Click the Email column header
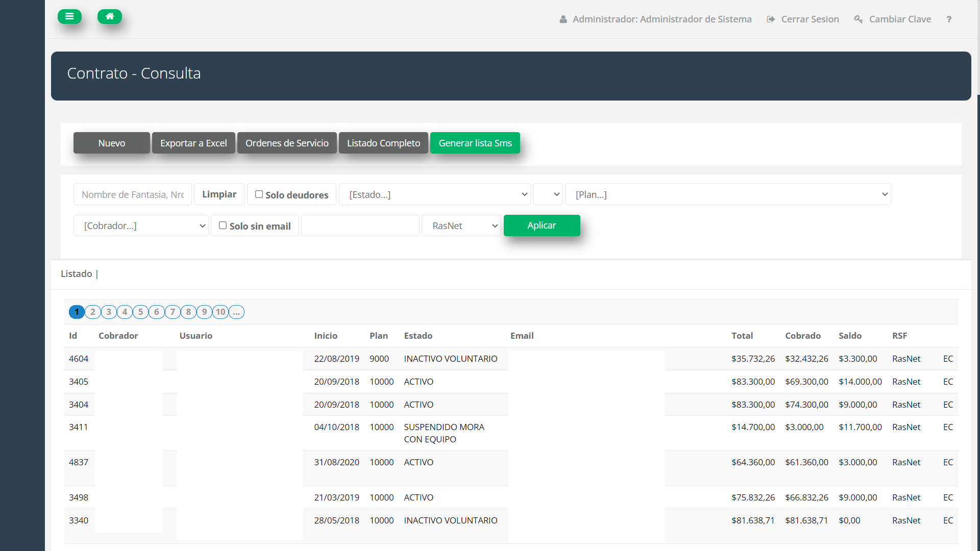 (522, 336)
